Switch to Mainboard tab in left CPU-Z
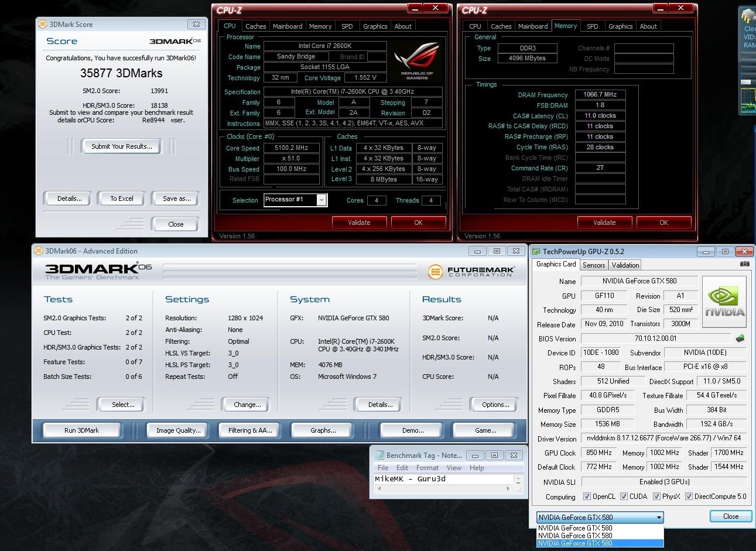756x551 pixels. point(288,26)
